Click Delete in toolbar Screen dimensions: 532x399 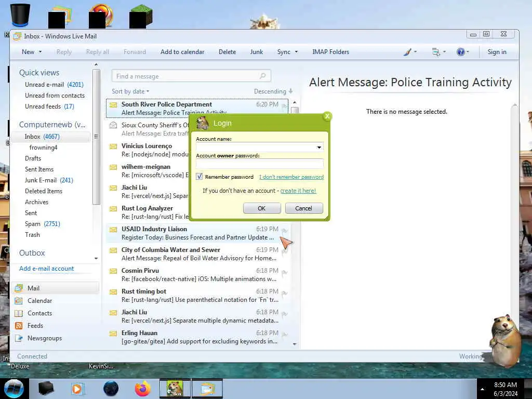227,52
